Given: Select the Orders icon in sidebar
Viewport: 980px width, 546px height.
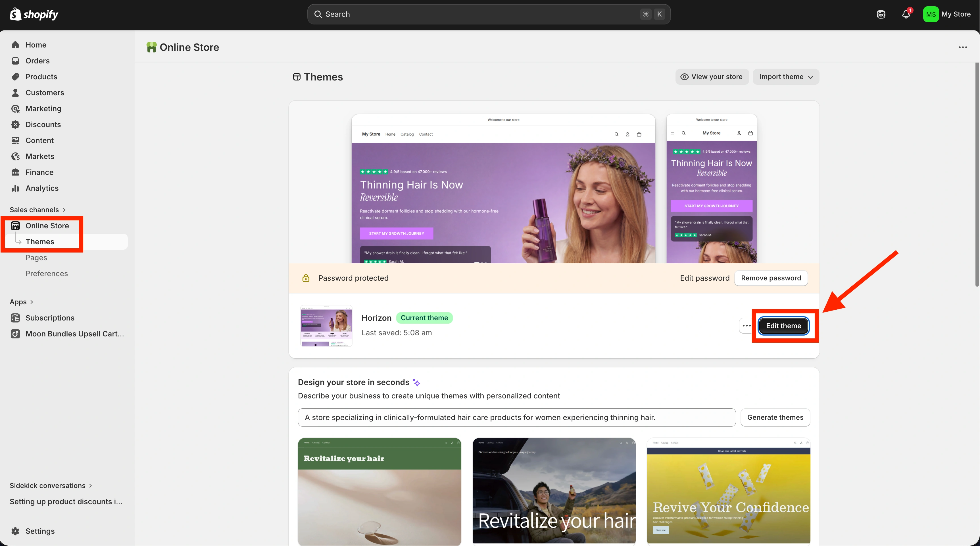Looking at the screenshot, I should [x=15, y=61].
